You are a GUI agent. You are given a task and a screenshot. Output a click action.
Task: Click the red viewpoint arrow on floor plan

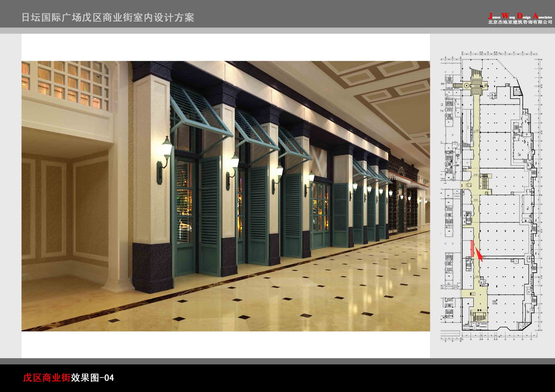pyautogui.click(x=479, y=256)
